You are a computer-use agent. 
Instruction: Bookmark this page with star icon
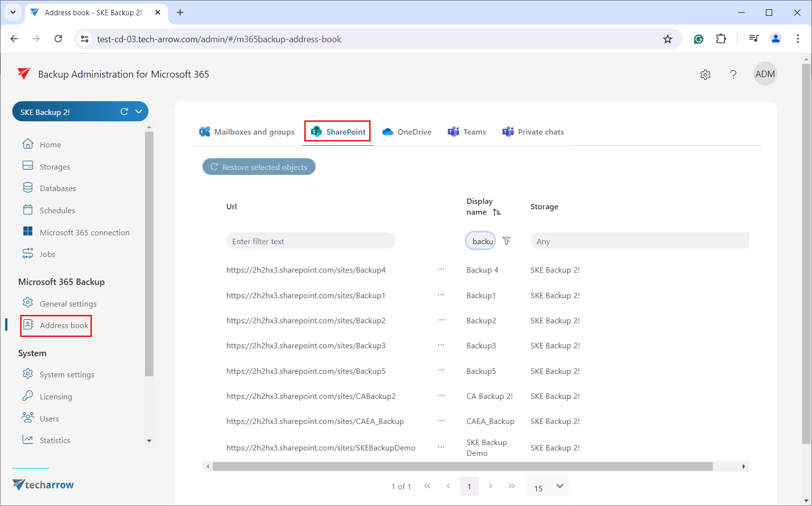[x=667, y=39]
